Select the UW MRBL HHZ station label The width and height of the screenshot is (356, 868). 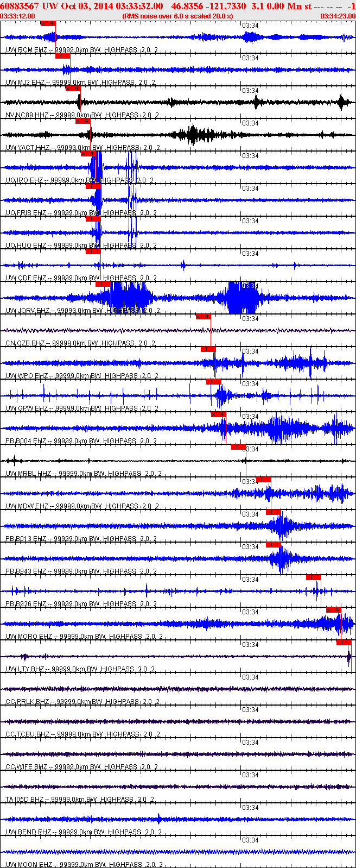[83, 474]
